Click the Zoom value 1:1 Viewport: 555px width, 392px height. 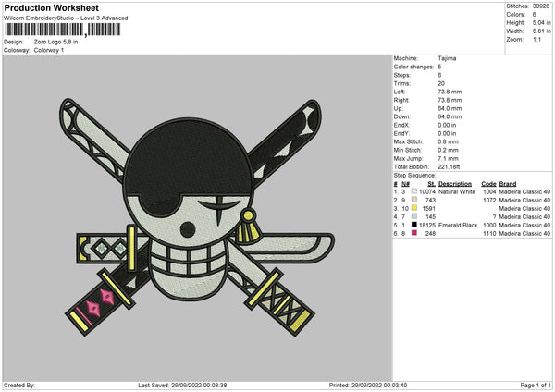tap(536, 39)
